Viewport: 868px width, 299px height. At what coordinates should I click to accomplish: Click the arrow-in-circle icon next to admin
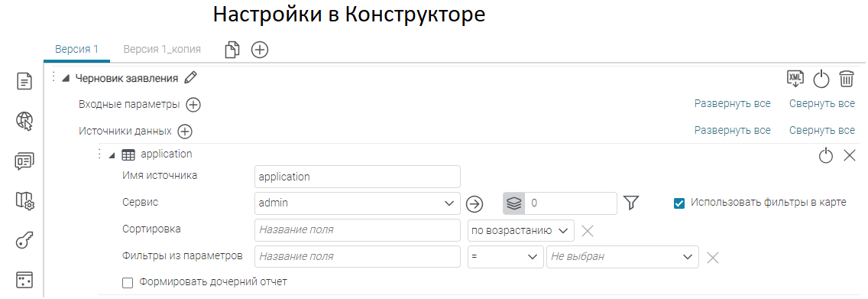(474, 203)
